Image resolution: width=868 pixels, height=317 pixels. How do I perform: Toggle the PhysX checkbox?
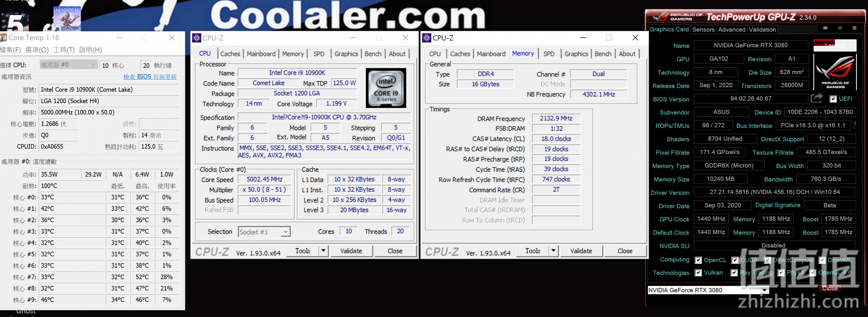[x=781, y=273]
